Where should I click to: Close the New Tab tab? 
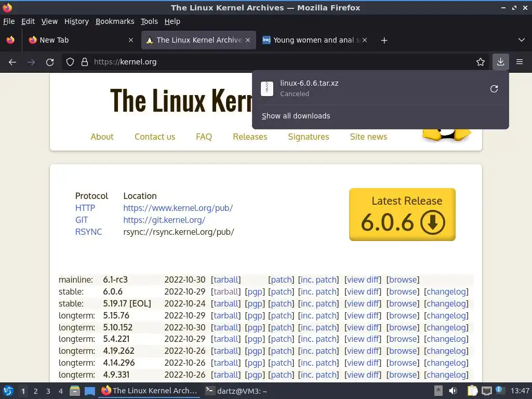tap(131, 40)
